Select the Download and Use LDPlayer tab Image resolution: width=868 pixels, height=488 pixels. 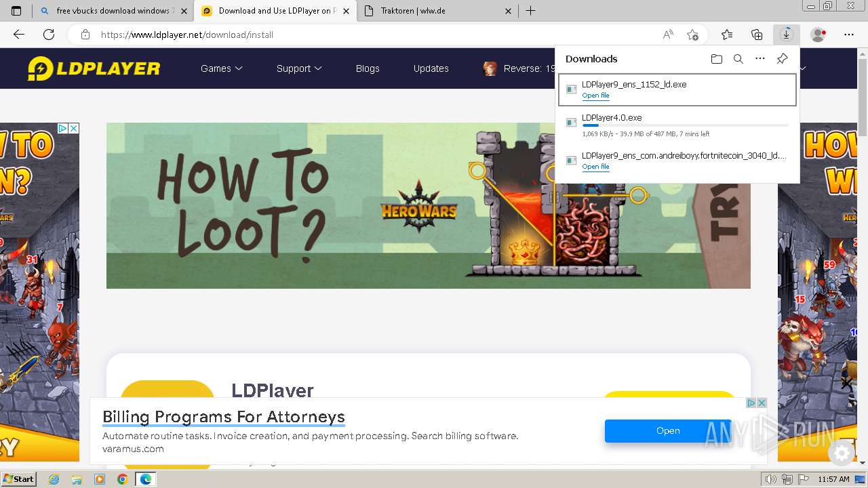click(x=275, y=11)
